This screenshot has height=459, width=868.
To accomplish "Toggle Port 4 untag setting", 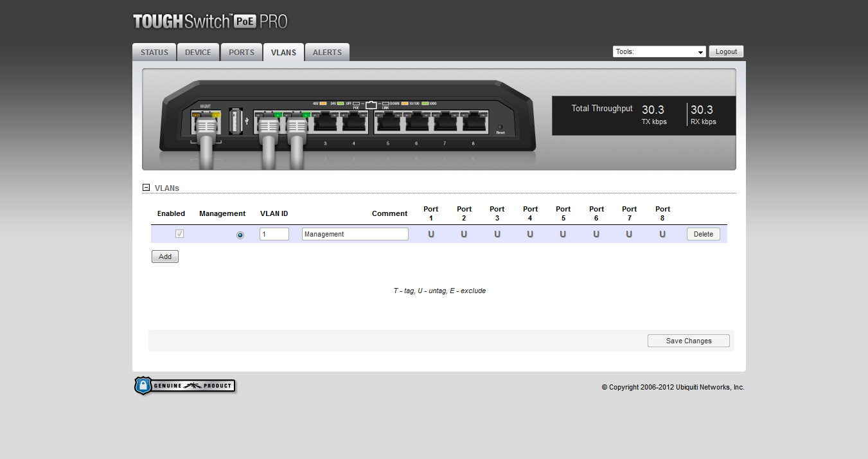I will point(530,234).
